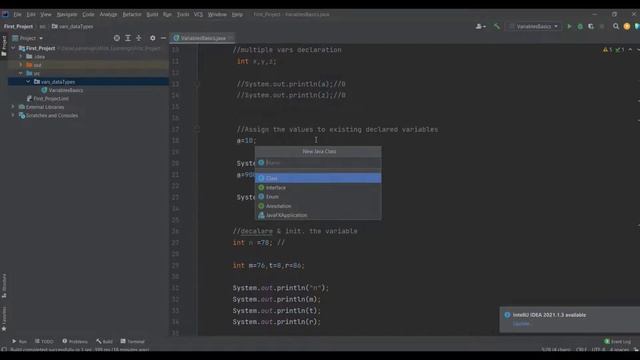
Task: Select Annotation in New Java Class list
Action: click(x=318, y=206)
